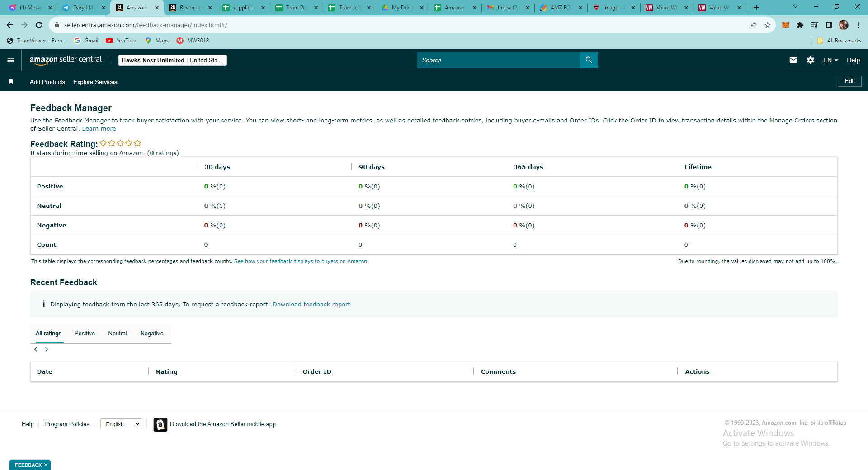Click the FEEDBACK widget button
The height and width of the screenshot is (470, 868).
point(28,465)
